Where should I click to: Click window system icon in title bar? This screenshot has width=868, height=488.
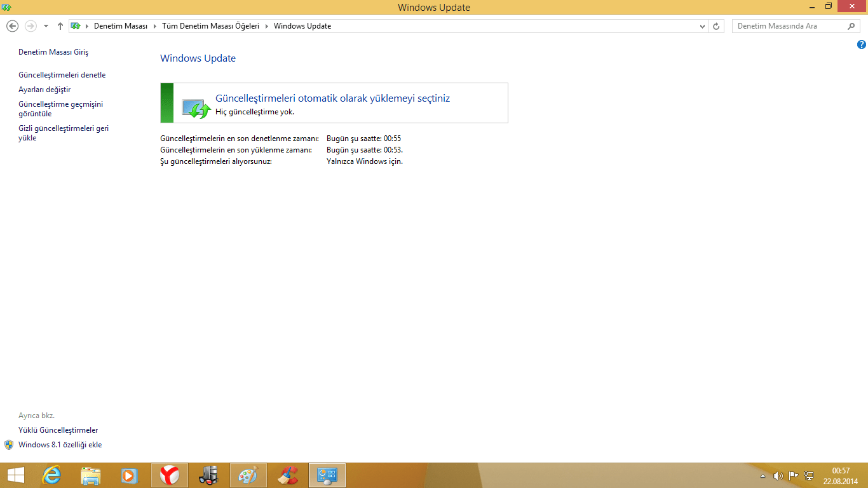pyautogui.click(x=6, y=7)
